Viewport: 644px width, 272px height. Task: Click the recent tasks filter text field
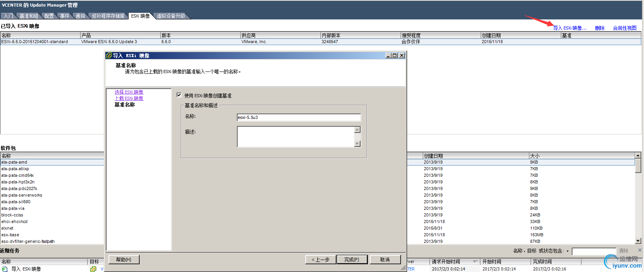594,251
